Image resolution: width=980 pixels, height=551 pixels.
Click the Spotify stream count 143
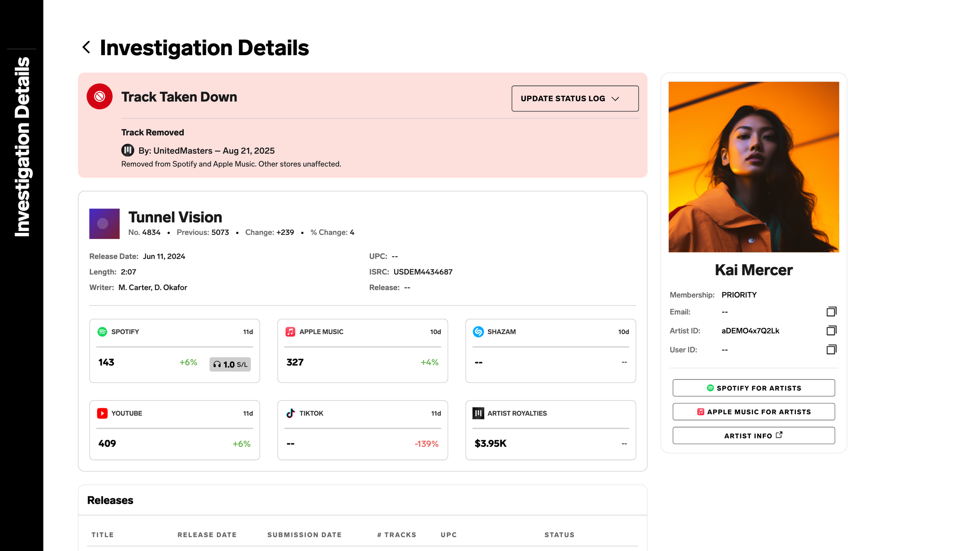click(106, 362)
